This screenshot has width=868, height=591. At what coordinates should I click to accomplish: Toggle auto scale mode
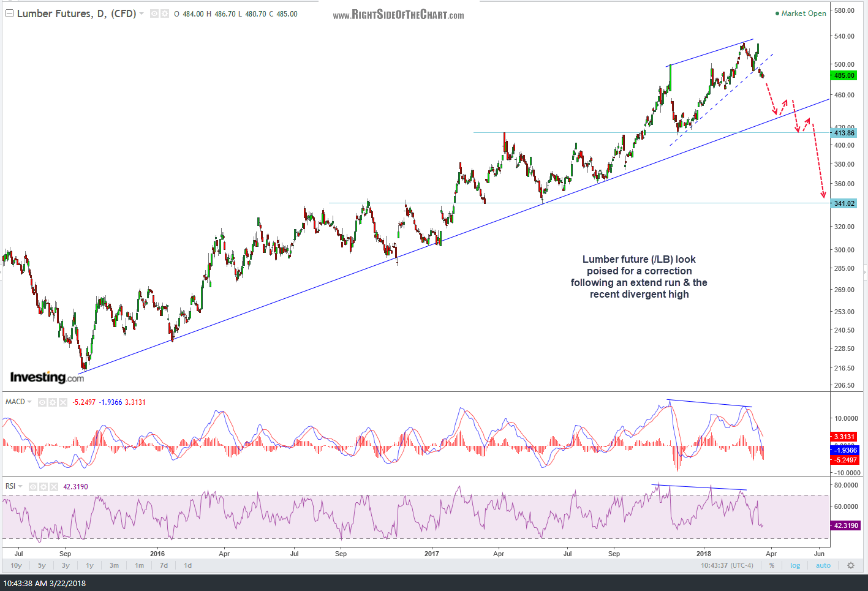823,565
